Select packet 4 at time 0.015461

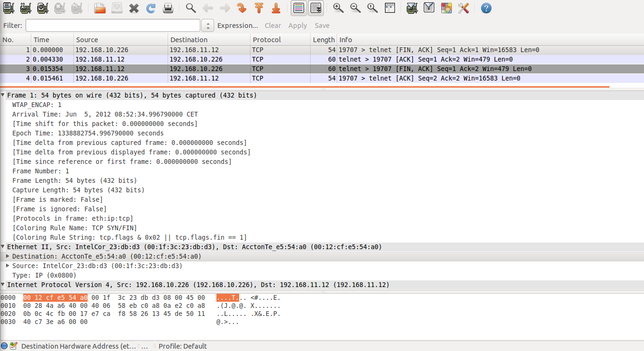[322, 78]
